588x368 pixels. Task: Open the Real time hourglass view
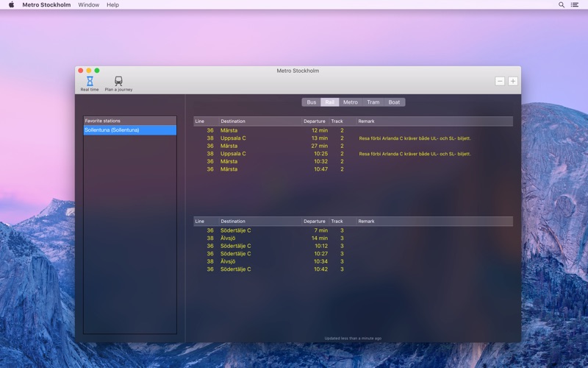(x=89, y=82)
